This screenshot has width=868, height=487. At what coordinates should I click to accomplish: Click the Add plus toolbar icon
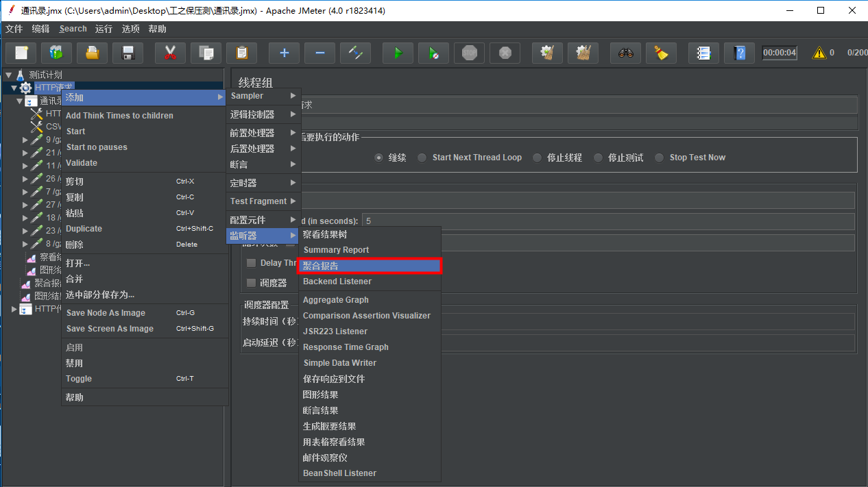284,53
